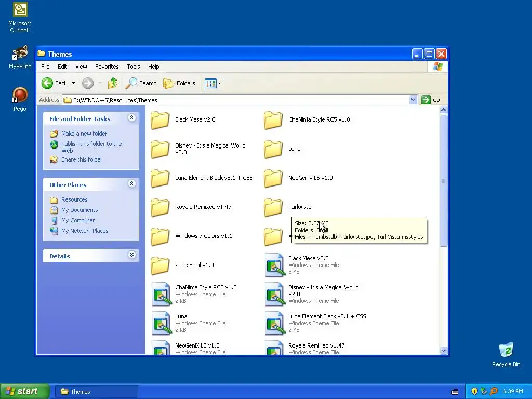This screenshot has height=399, width=532.
Task: Select the Disney Magical World theme file
Action: [312, 294]
